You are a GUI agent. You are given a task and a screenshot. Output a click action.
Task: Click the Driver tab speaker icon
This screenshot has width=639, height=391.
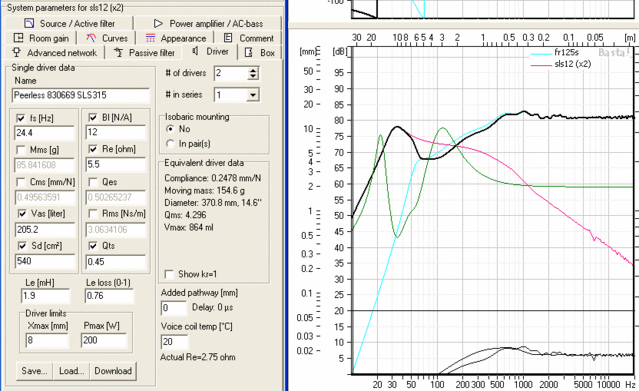(195, 51)
